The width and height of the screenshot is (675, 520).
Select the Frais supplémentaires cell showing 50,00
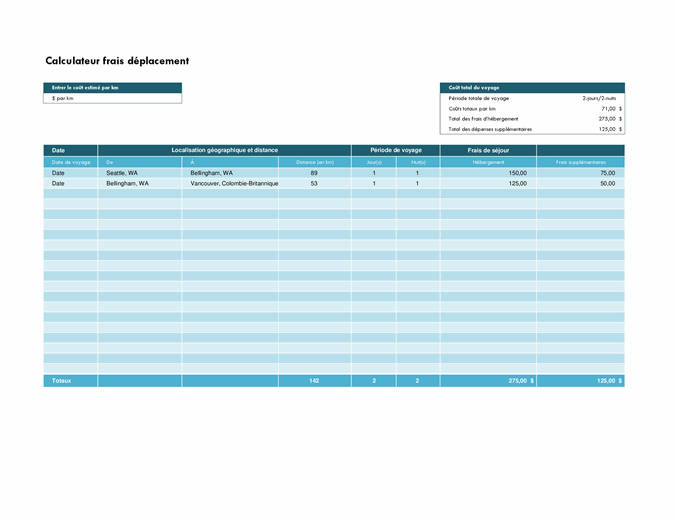(x=580, y=184)
